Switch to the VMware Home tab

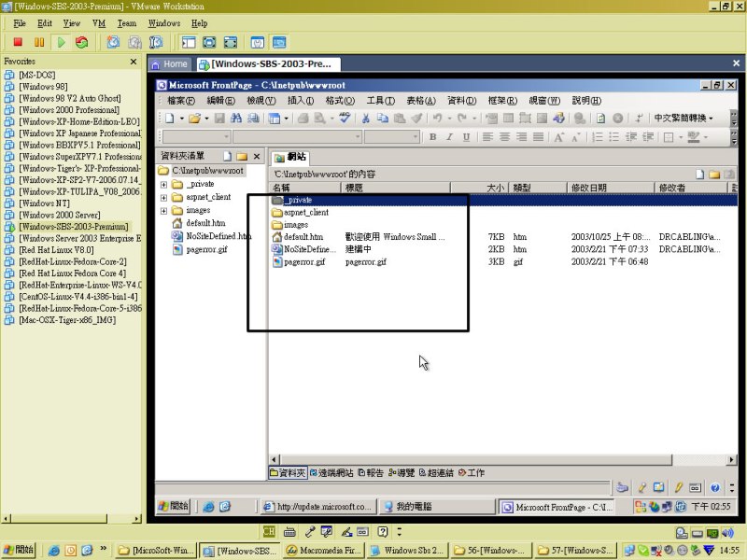coord(170,63)
